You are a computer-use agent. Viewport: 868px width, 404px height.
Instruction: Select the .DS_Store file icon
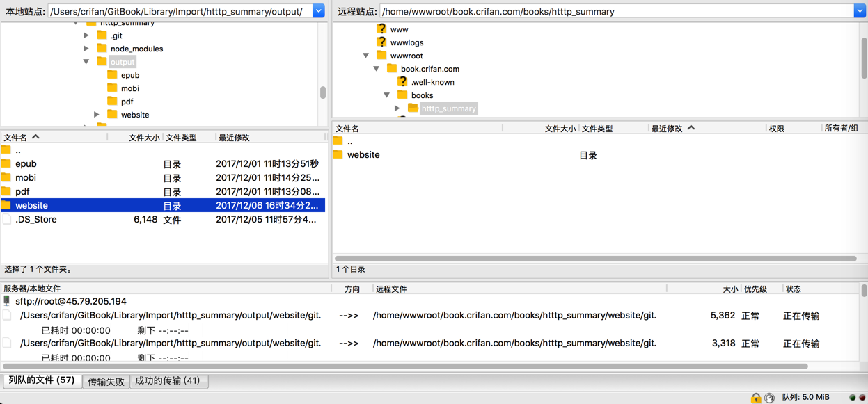pos(7,219)
